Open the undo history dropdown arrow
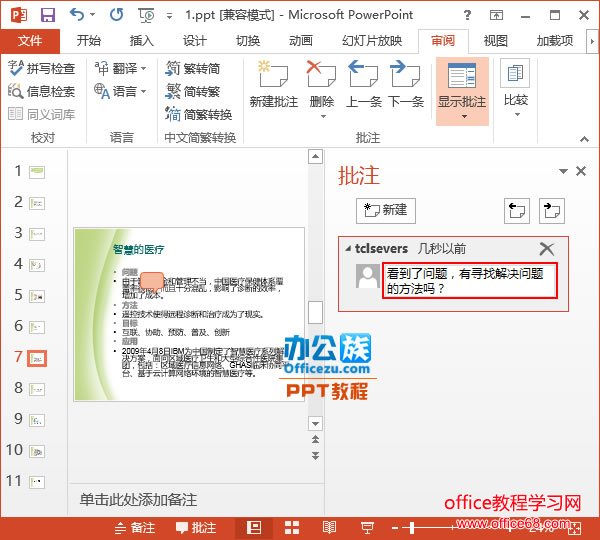This screenshot has height=540, width=600. pyautogui.click(x=92, y=15)
